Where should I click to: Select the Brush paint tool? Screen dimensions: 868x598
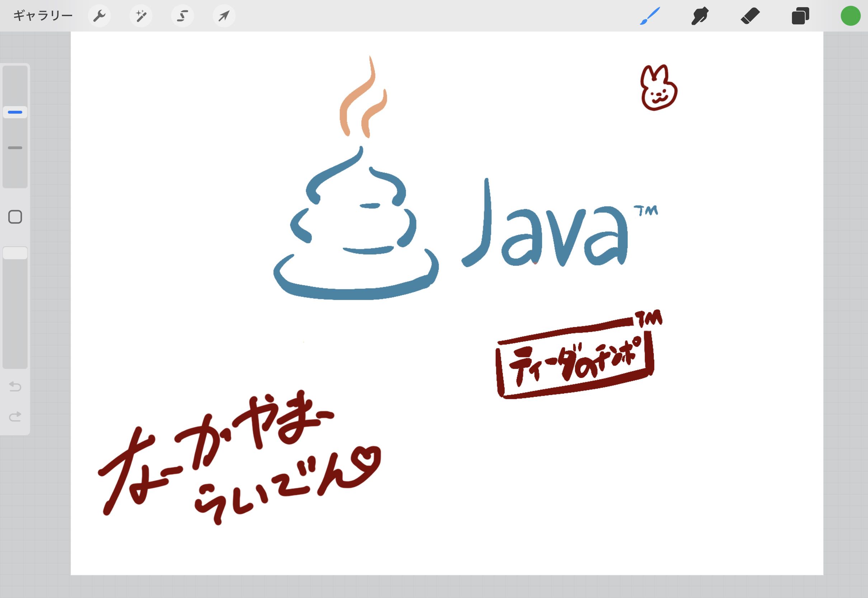pos(650,16)
